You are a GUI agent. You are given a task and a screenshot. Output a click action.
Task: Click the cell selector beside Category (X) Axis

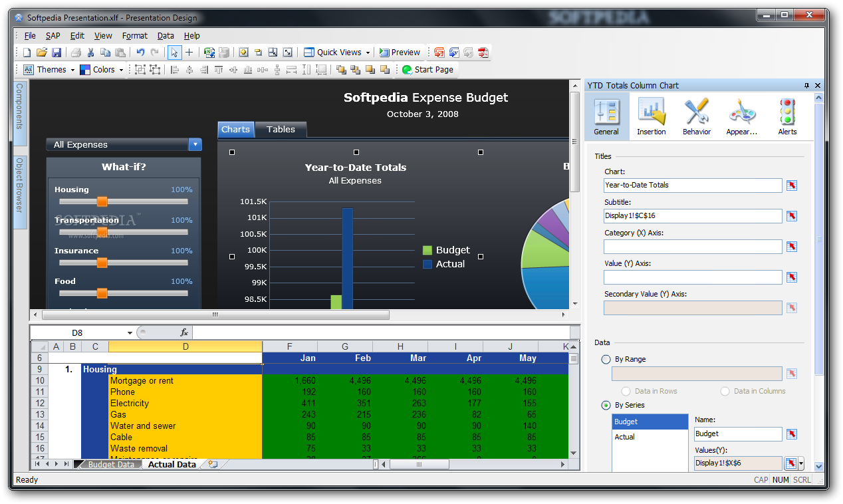coord(791,247)
